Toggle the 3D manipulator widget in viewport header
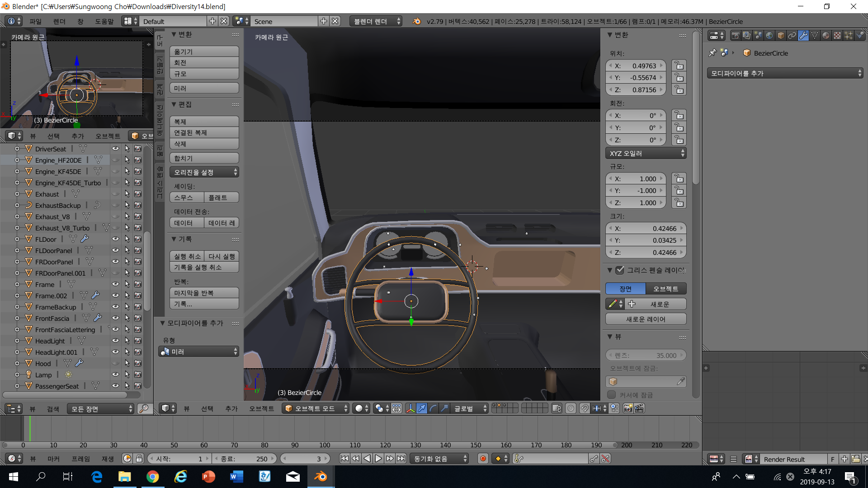 [410, 408]
